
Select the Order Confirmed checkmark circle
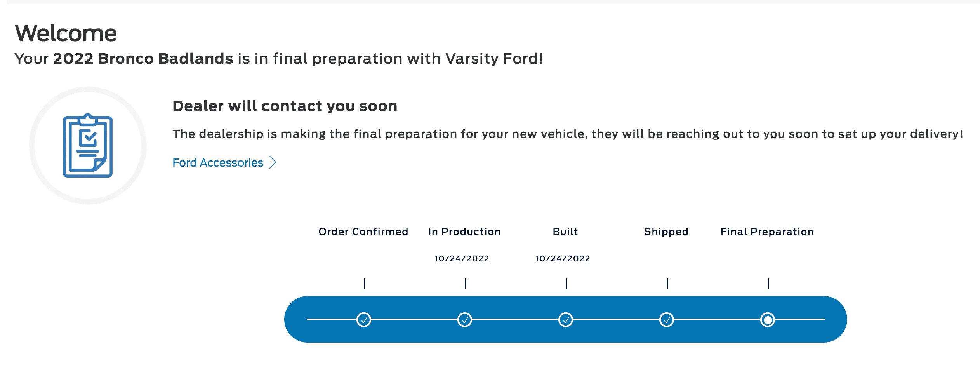(x=364, y=320)
